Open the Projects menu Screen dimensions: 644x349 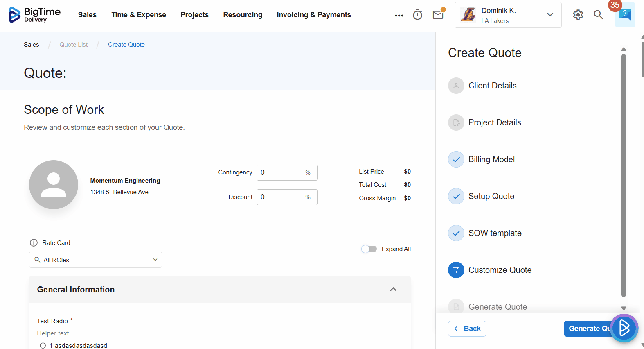[194, 15]
